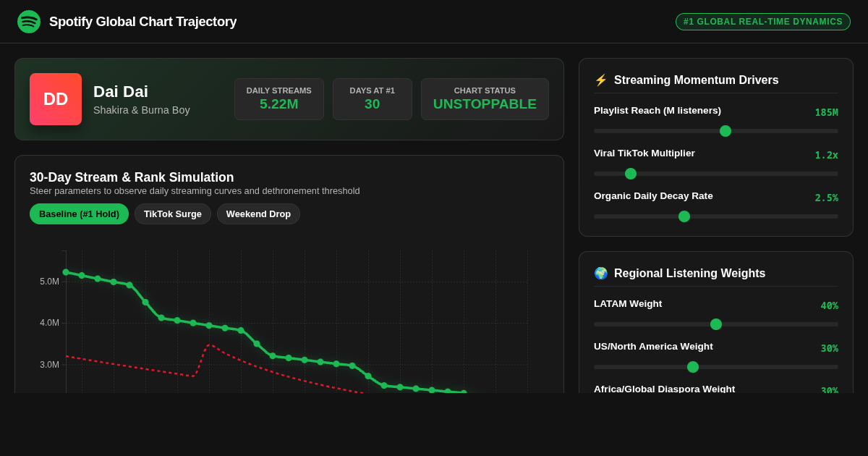Click the '30%' US weight value
Image resolution: width=868 pixels, height=456 pixels.
[830, 348]
